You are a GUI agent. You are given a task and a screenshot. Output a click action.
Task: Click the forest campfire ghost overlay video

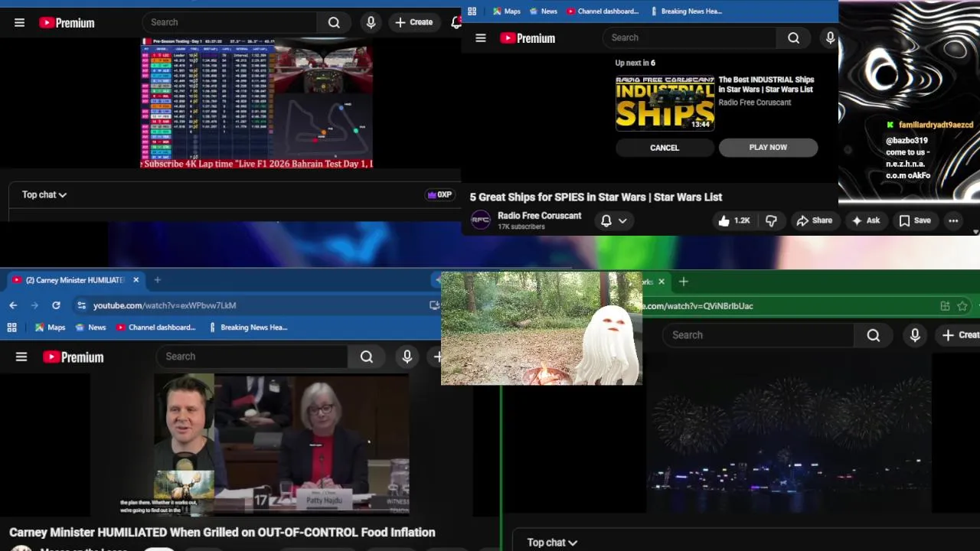coord(541,328)
